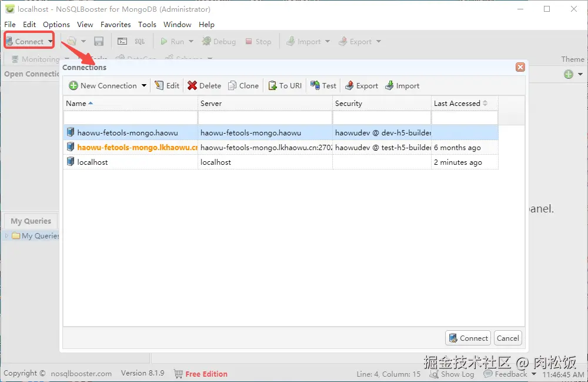The image size is (588, 382).
Task: Click the SQL query icon
Action: [x=139, y=41]
